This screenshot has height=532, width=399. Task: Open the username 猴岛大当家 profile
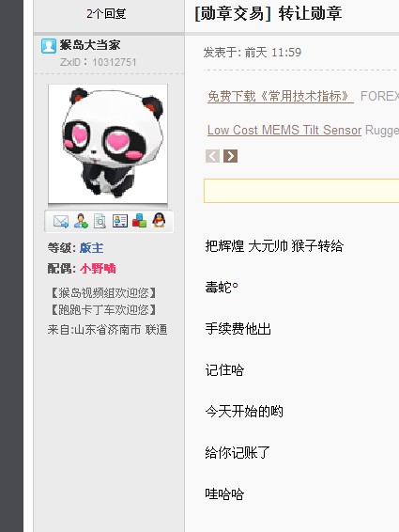coord(90,45)
